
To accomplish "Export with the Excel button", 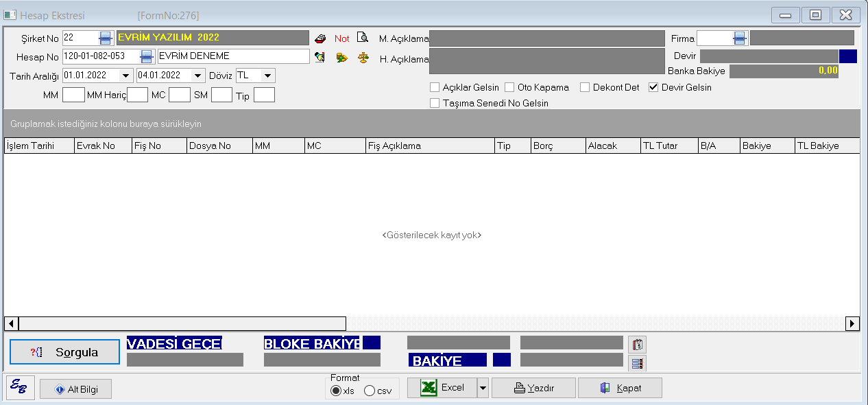I will pos(442,388).
